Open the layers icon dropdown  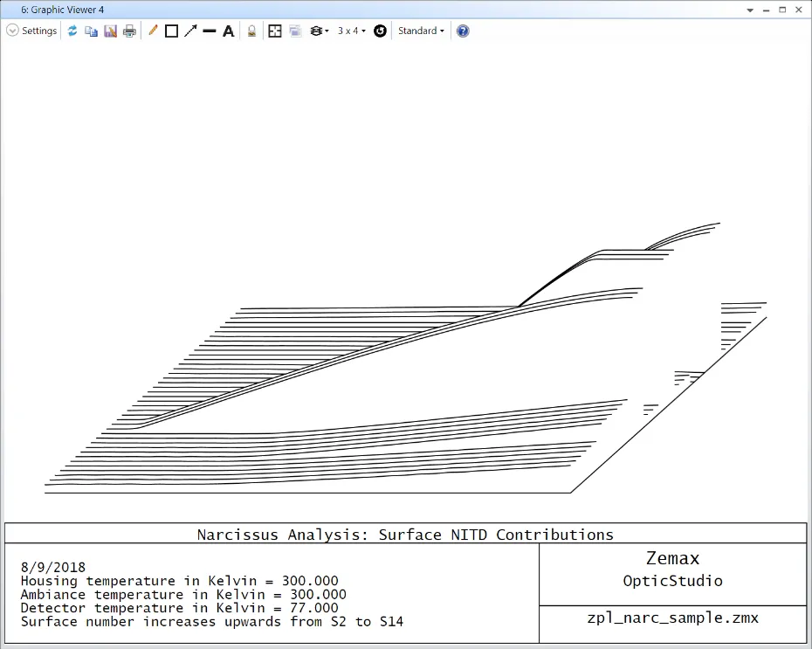(320, 31)
